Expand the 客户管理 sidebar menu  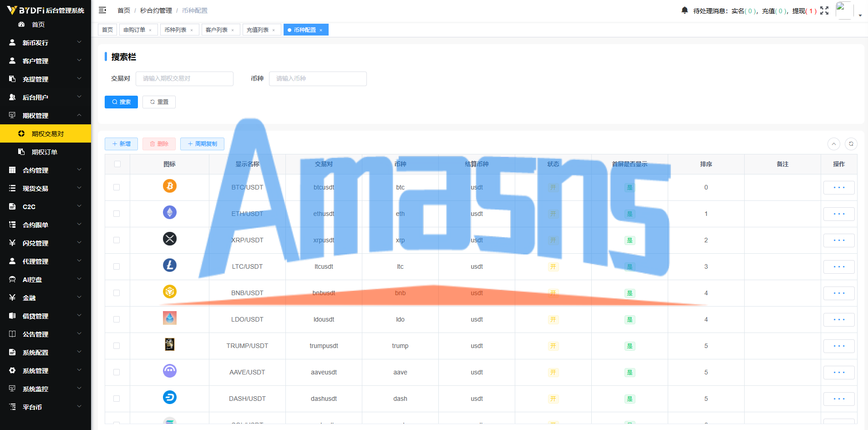pyautogui.click(x=46, y=61)
